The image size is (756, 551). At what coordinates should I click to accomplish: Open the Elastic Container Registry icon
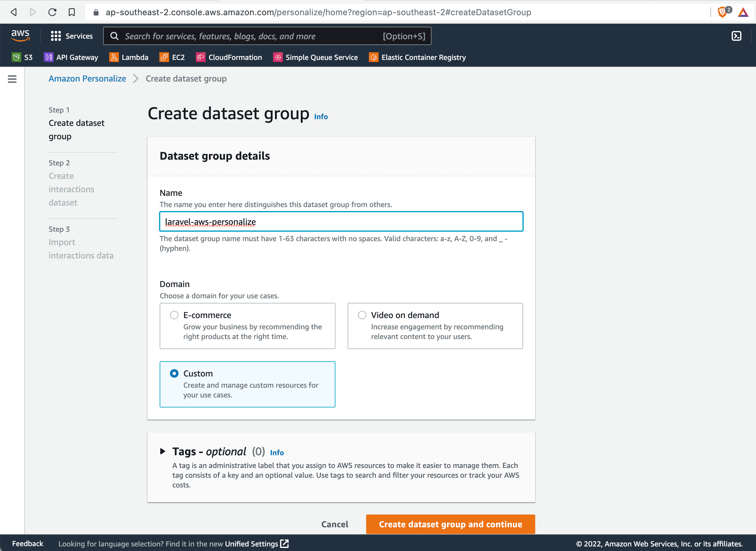(x=373, y=57)
